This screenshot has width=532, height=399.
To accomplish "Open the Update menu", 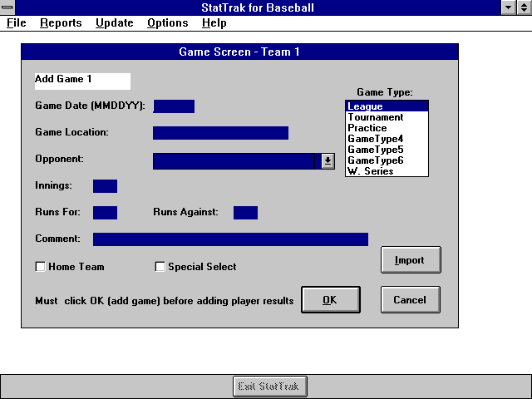I will point(114,23).
